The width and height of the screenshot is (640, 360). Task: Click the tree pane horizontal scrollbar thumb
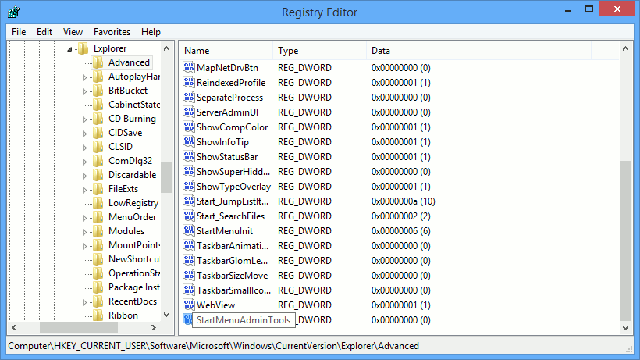click(x=79, y=327)
